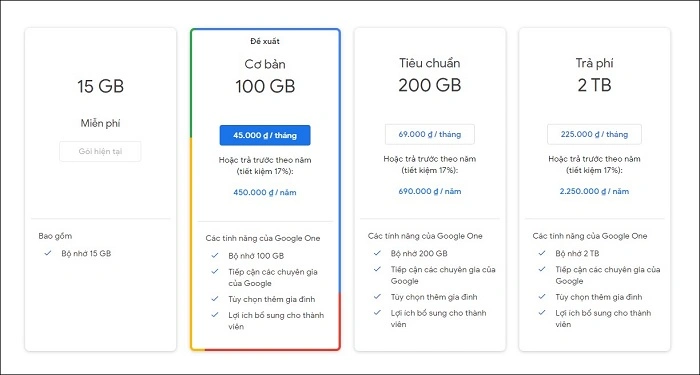Select the Tiêu chuẩn 200 GB plan title
The image size is (700, 375).
pos(429,75)
